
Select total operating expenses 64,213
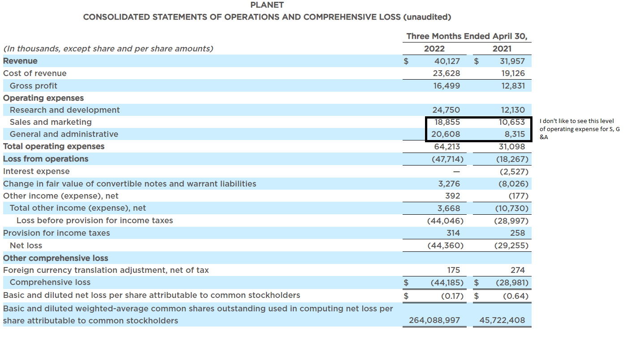[x=447, y=146]
